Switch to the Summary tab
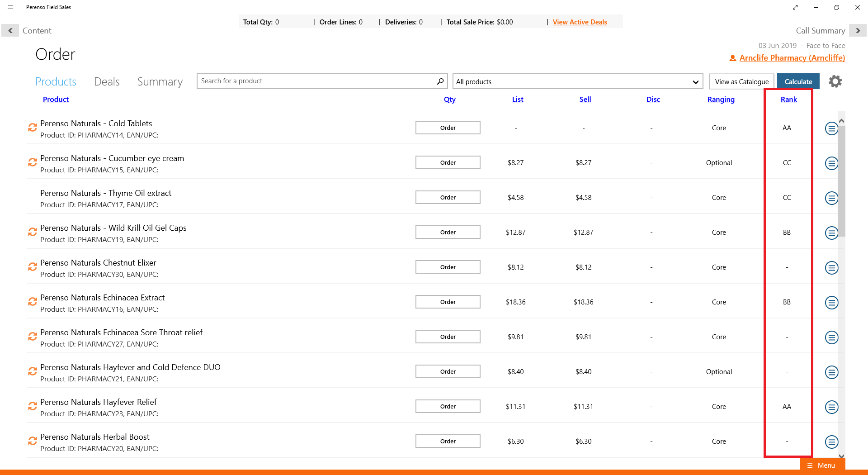Viewport: 868px width, 475px height. point(160,81)
